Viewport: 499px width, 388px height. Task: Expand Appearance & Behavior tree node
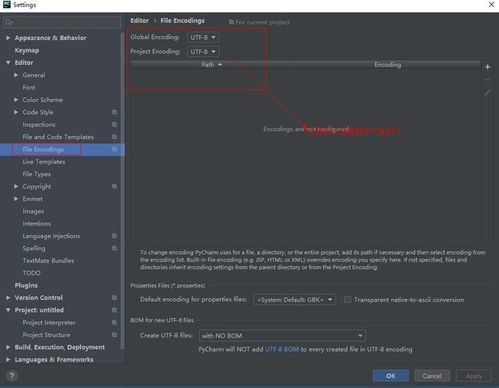click(8, 38)
